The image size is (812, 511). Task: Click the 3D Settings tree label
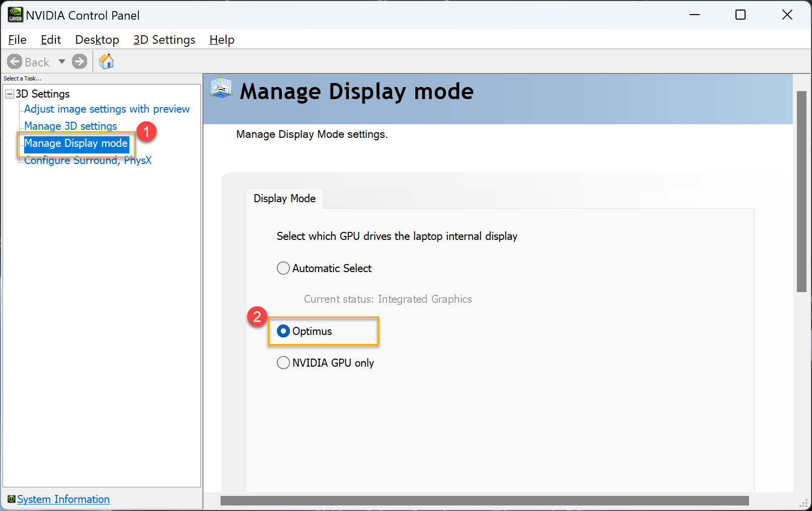(x=43, y=94)
